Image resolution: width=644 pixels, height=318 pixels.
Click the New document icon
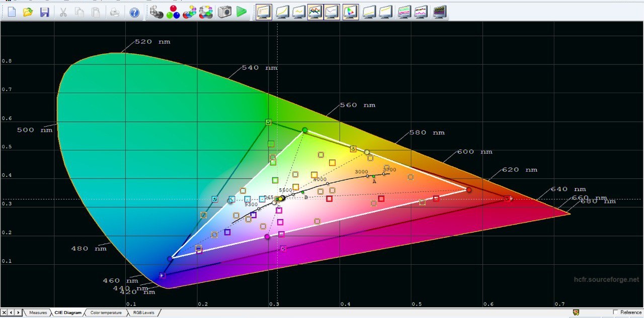[12, 12]
